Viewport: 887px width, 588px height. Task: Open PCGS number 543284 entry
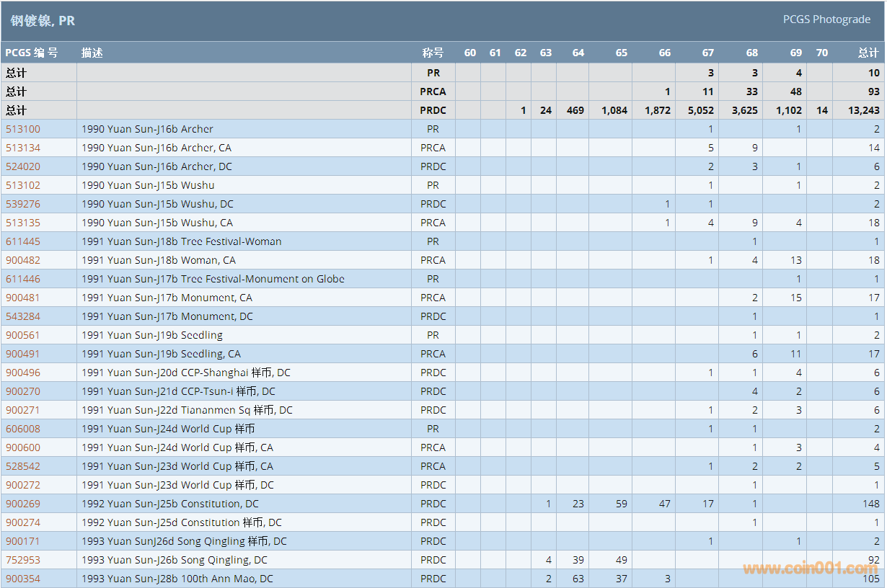(x=23, y=316)
